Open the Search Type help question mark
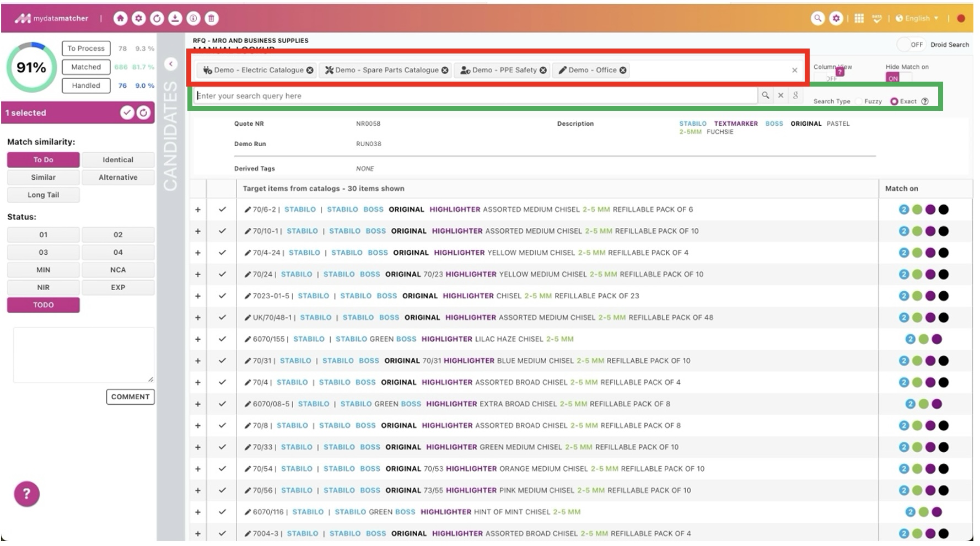 coord(925,101)
